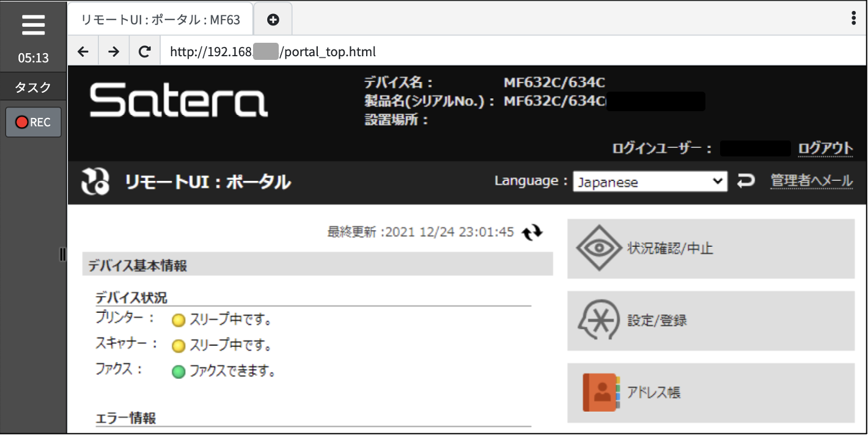Click the sidebar collapse handle
Image resolution: width=868 pixels, height=435 pixels.
point(62,255)
